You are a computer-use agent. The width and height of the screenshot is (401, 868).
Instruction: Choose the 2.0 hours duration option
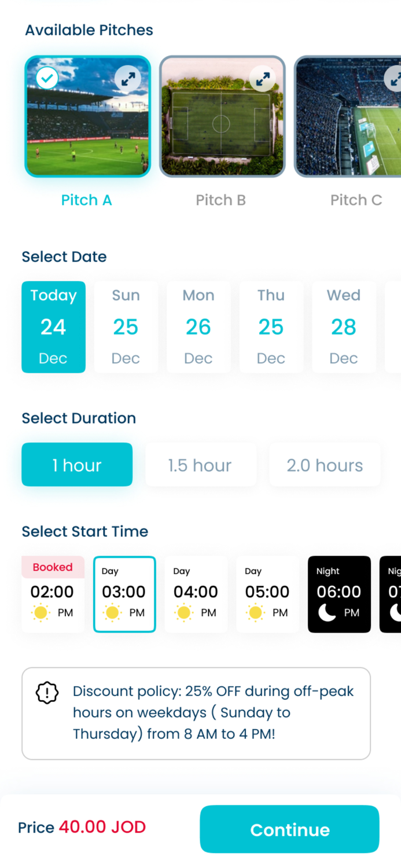point(325,464)
